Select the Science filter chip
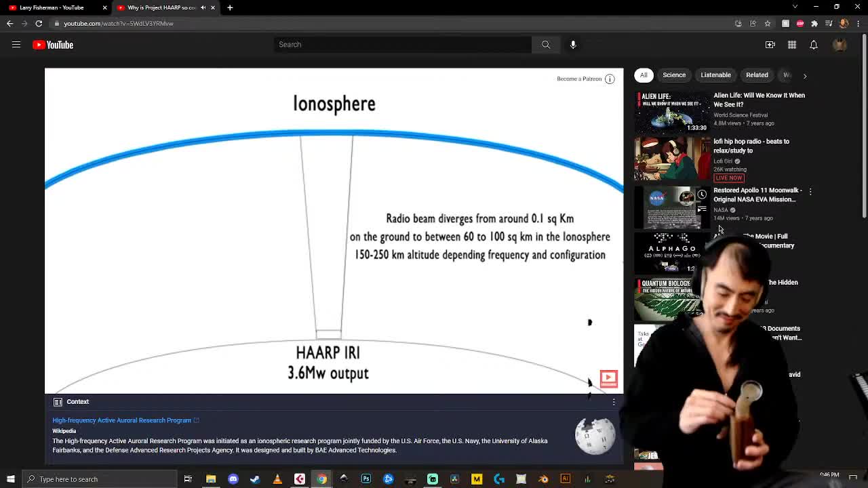 click(x=674, y=75)
